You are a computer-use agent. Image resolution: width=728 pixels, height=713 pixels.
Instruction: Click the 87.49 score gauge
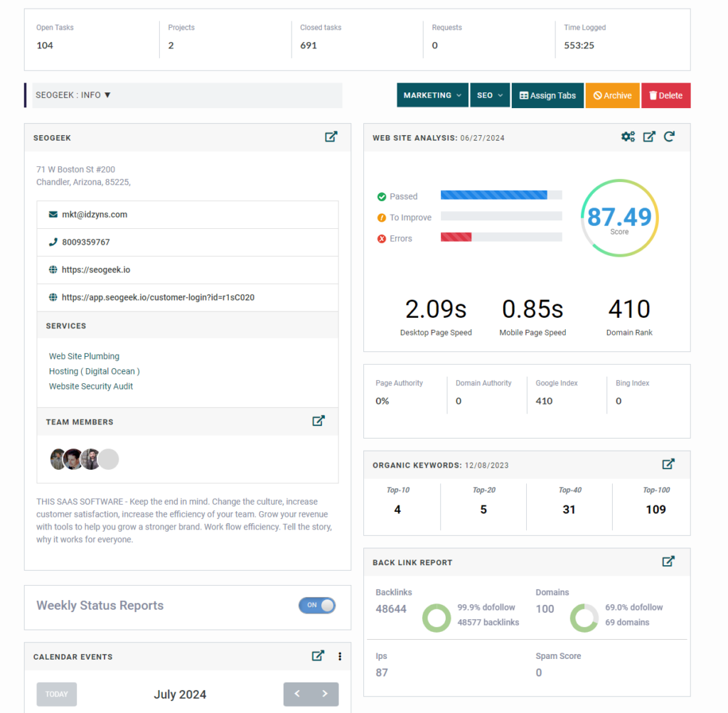[619, 218]
